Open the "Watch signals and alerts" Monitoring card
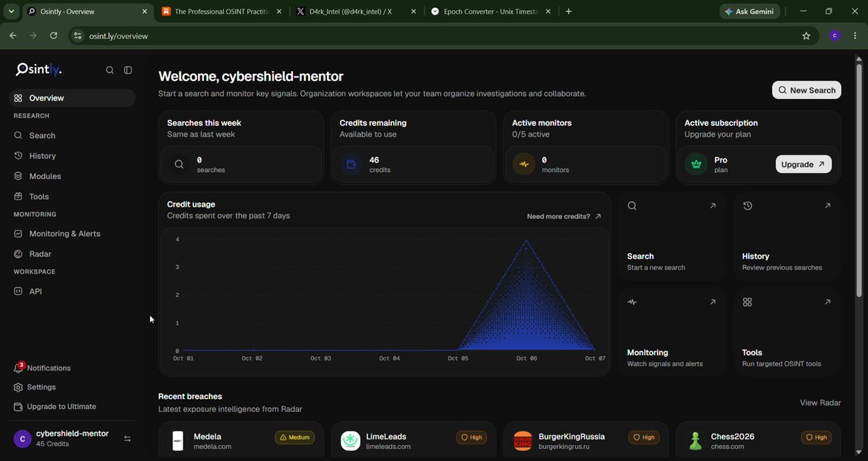The height and width of the screenshot is (461, 868). [672, 332]
